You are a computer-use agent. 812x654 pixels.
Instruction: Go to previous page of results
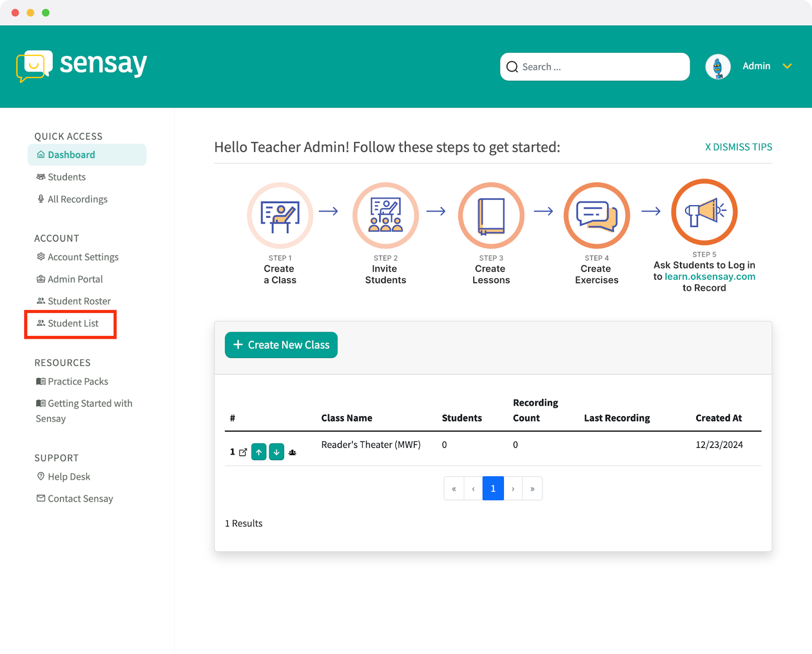click(473, 488)
